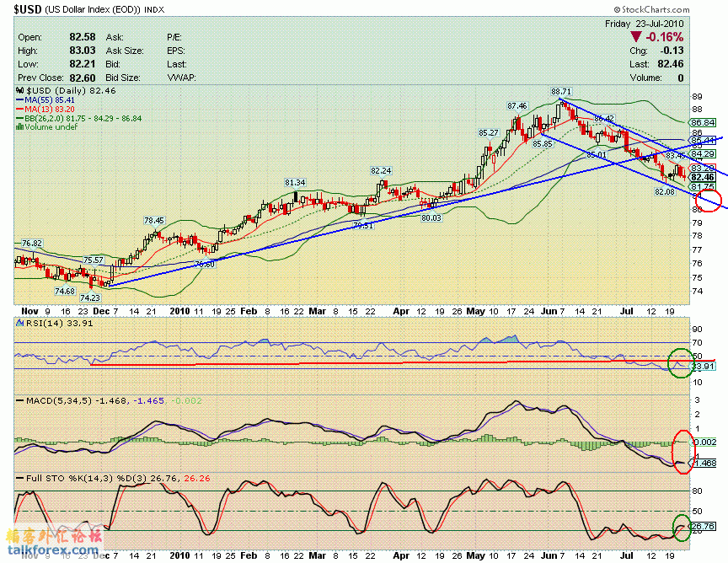
Task: Click the red down-triangle beside -0.16%
Action: coord(635,37)
